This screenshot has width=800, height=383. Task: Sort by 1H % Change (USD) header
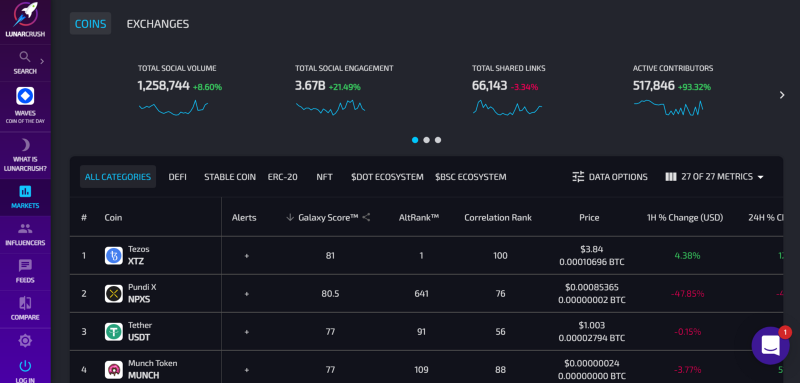[x=685, y=217]
